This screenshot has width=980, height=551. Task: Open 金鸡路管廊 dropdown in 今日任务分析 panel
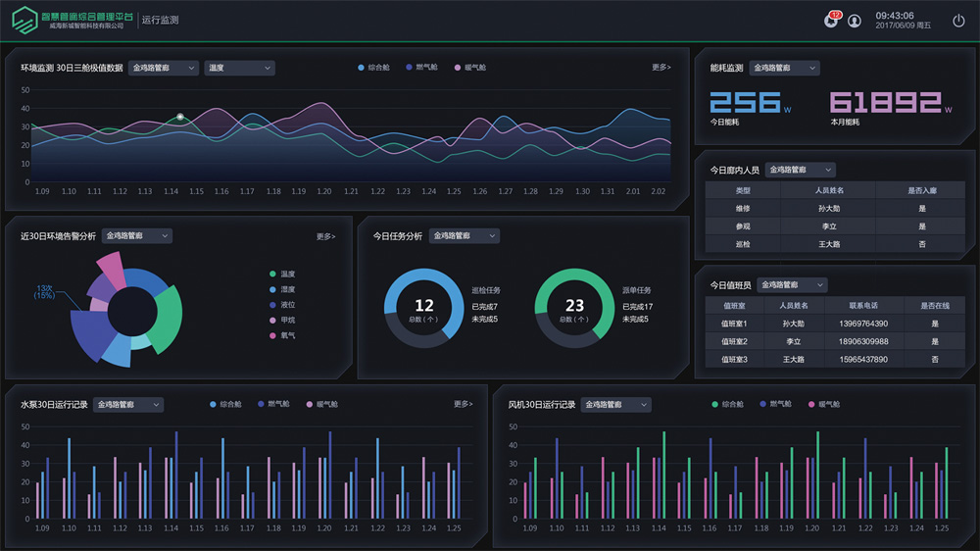(x=465, y=235)
